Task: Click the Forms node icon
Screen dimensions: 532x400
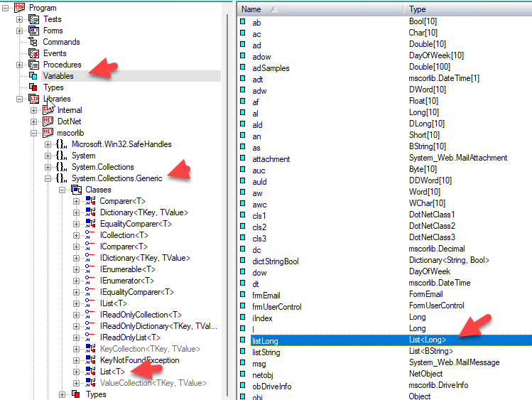Action: (x=34, y=31)
